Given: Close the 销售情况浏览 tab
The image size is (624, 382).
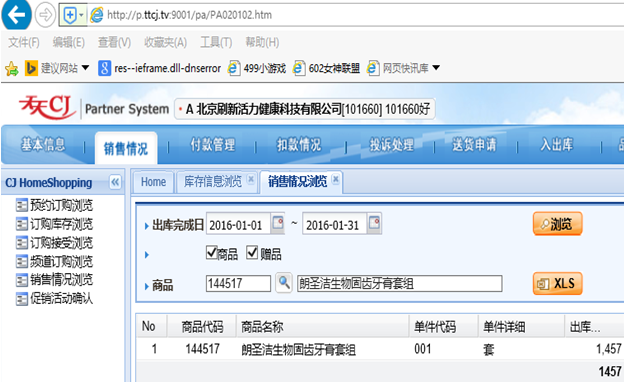Looking at the screenshot, I should (x=335, y=179).
